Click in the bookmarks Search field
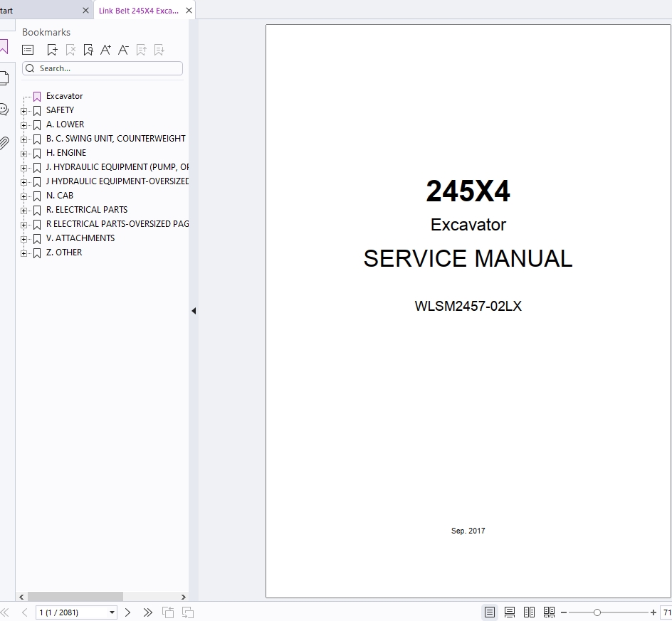Viewport: 672px width, 621px height. coord(103,68)
